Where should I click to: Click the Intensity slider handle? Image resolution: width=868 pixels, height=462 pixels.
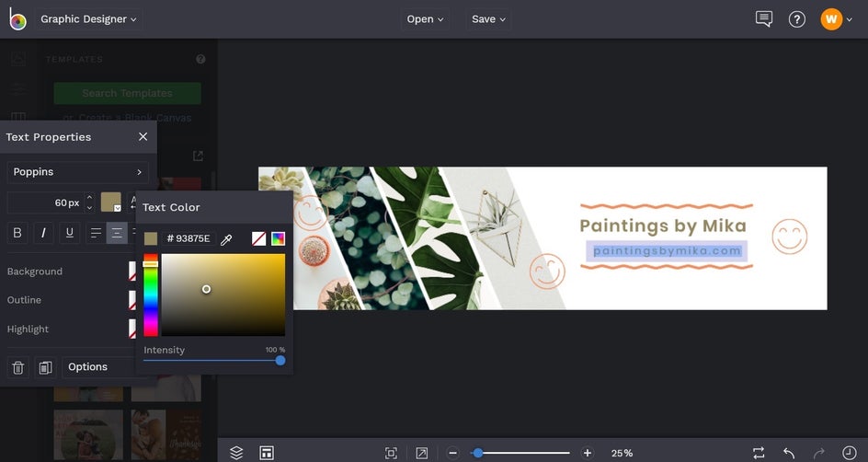(x=280, y=361)
